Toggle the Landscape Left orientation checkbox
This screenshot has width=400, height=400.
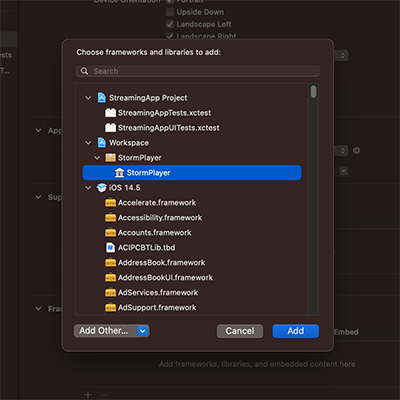[x=170, y=24]
